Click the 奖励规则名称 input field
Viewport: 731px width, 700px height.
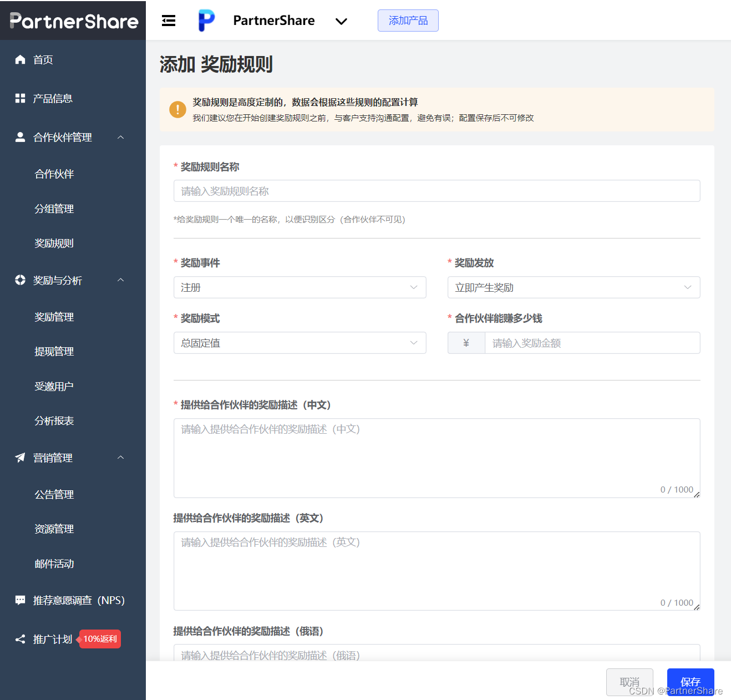pyautogui.click(x=436, y=191)
